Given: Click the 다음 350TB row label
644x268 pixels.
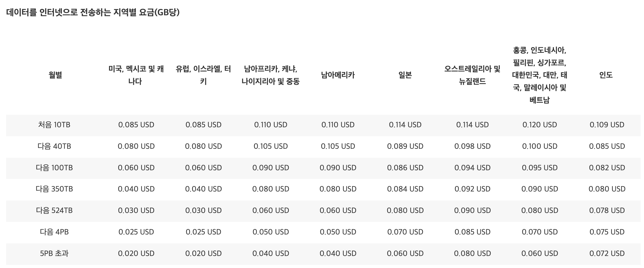Looking at the screenshot, I should (x=54, y=189).
